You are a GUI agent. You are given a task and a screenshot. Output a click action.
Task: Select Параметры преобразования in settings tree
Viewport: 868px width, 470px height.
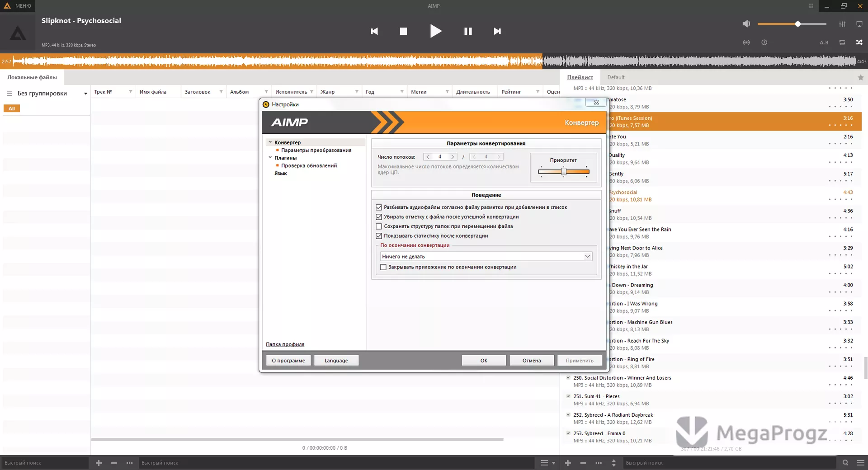tap(316, 150)
